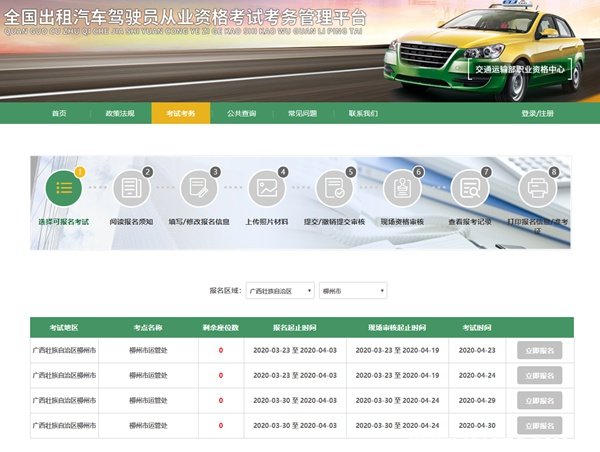Open the 公共查询 menu item
Image resolution: width=600 pixels, height=452 pixels.
(241, 113)
